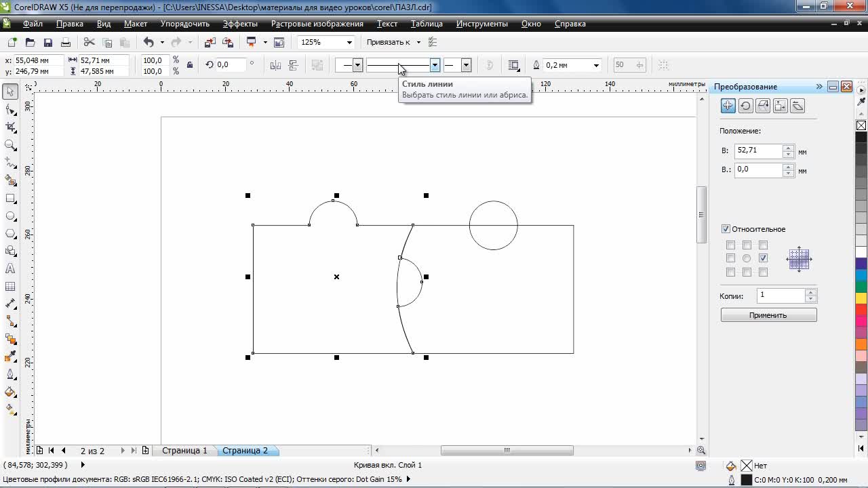Expand the application launcher dropdown arrow
Viewport: 868px width, 488px height.
pos(264,42)
